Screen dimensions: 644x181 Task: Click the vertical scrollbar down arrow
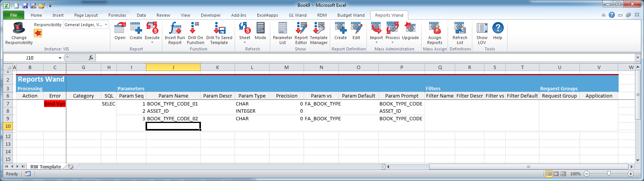click(638, 160)
